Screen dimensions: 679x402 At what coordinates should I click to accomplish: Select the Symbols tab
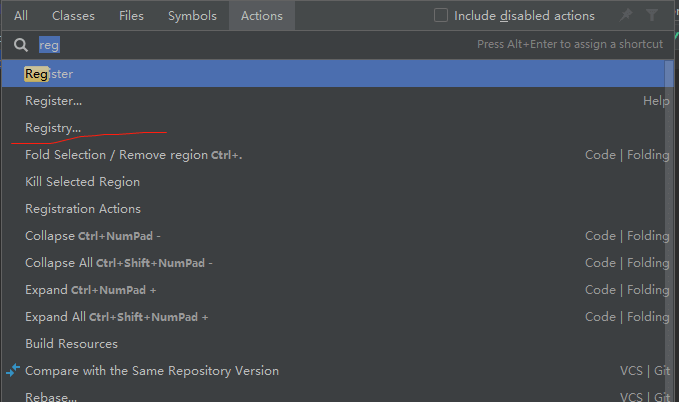192,16
